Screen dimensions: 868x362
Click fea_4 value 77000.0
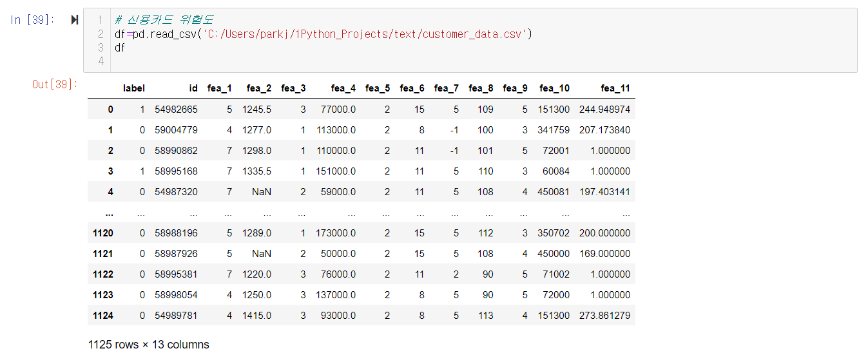338,110
